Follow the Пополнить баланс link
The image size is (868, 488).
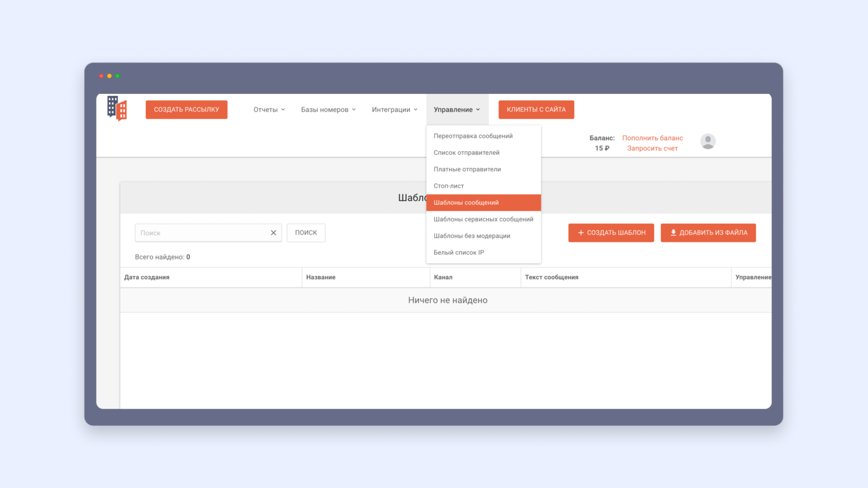pos(652,138)
